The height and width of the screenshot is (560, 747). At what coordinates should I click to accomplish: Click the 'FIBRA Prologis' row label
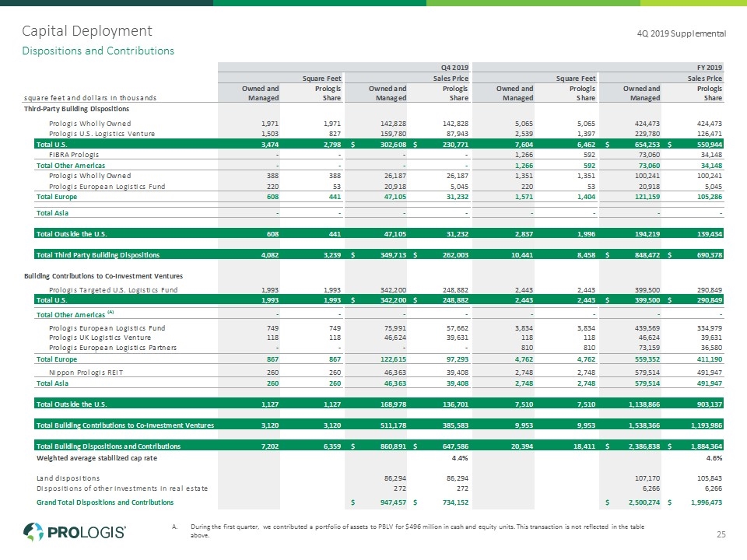pyautogui.click(x=74, y=155)
